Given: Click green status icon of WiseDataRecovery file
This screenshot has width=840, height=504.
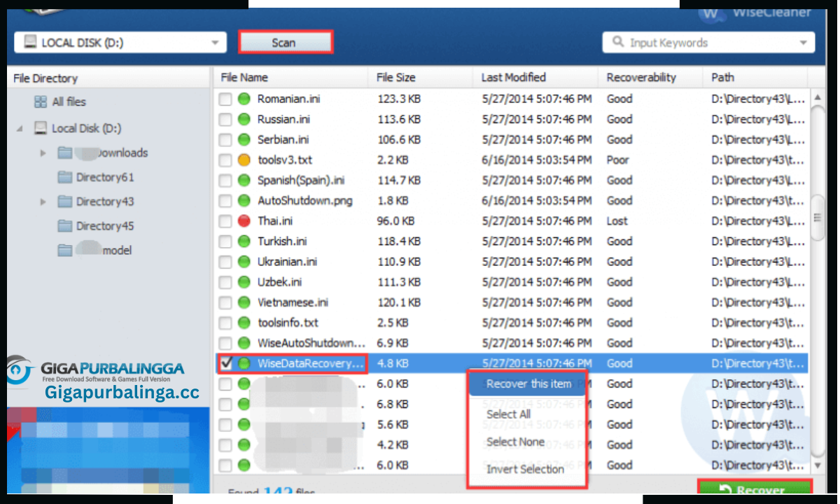Looking at the screenshot, I should click(244, 363).
